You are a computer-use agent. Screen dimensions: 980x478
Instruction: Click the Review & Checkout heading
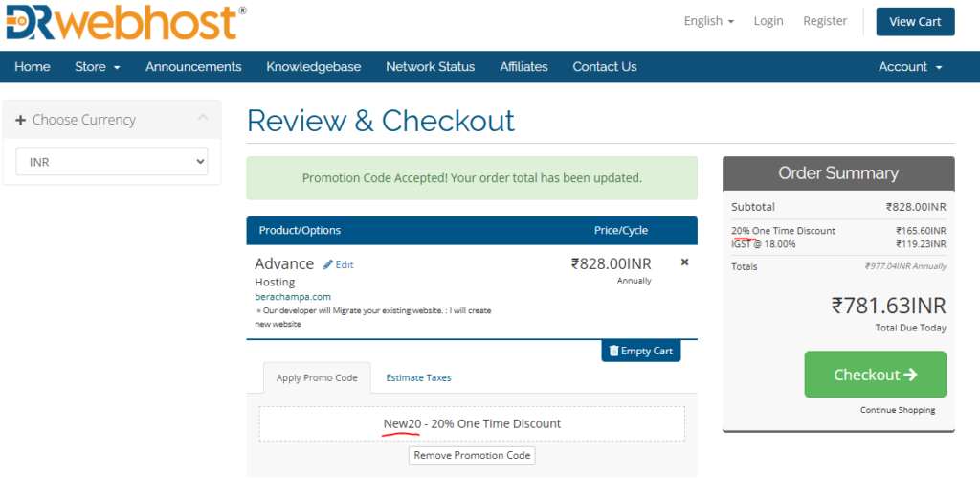tap(381, 121)
